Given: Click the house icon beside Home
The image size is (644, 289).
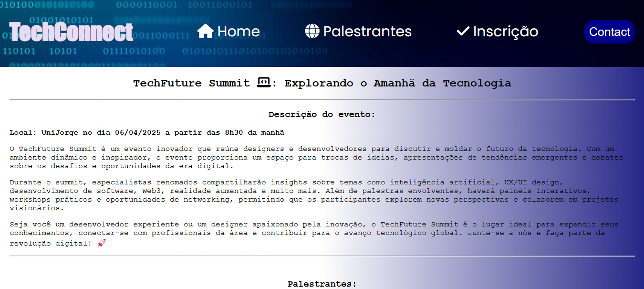Looking at the screenshot, I should click(205, 31).
